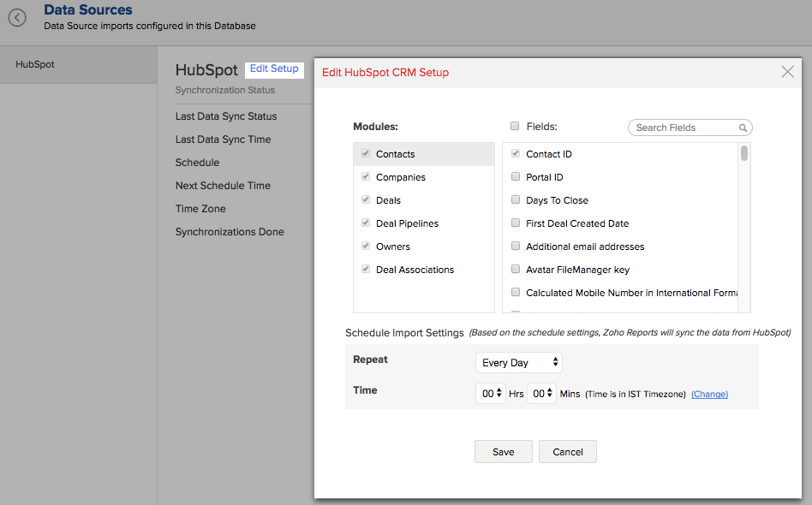Click the Save button

tap(504, 452)
